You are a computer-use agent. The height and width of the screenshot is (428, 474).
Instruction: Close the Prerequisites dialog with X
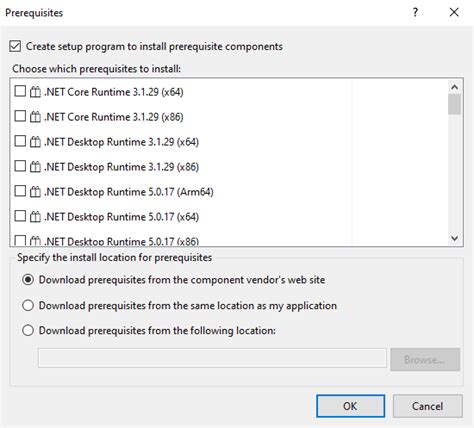pyautogui.click(x=454, y=13)
